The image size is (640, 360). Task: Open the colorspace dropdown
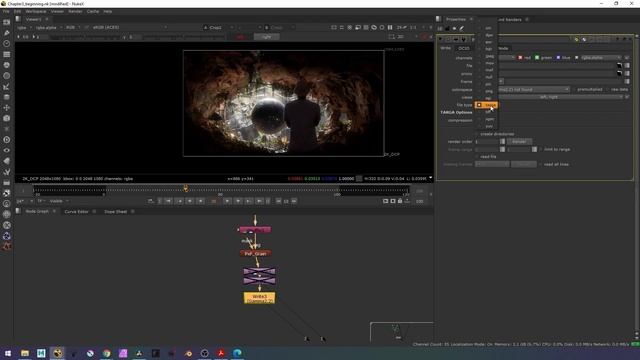[534, 89]
